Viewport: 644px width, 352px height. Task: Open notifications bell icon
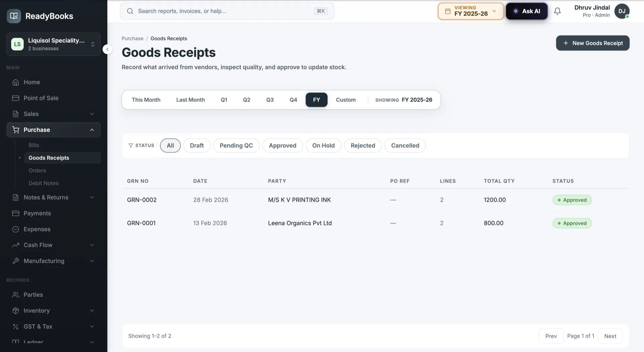(557, 11)
